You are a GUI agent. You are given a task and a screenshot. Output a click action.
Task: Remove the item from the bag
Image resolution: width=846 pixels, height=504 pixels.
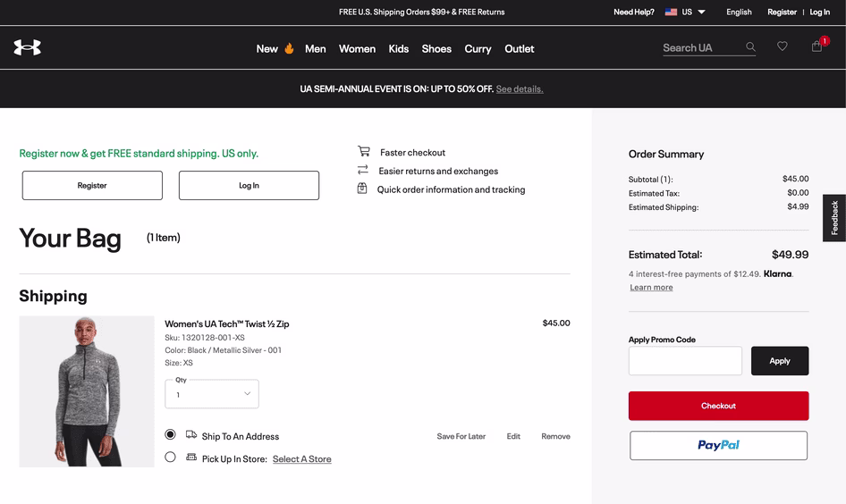pos(555,436)
